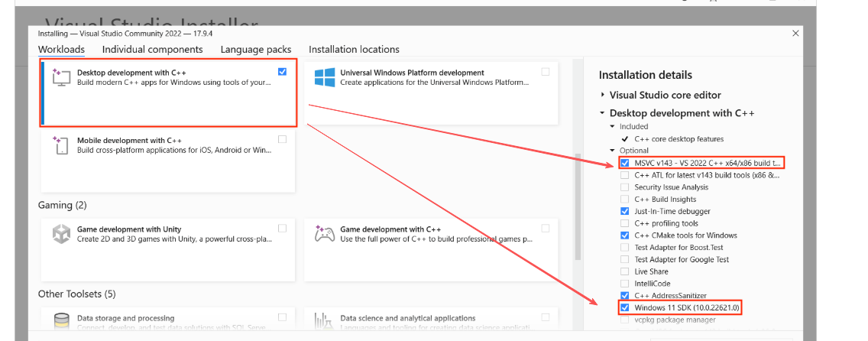
Task: Uncheck C++ CMake tools for Windows
Action: (625, 235)
